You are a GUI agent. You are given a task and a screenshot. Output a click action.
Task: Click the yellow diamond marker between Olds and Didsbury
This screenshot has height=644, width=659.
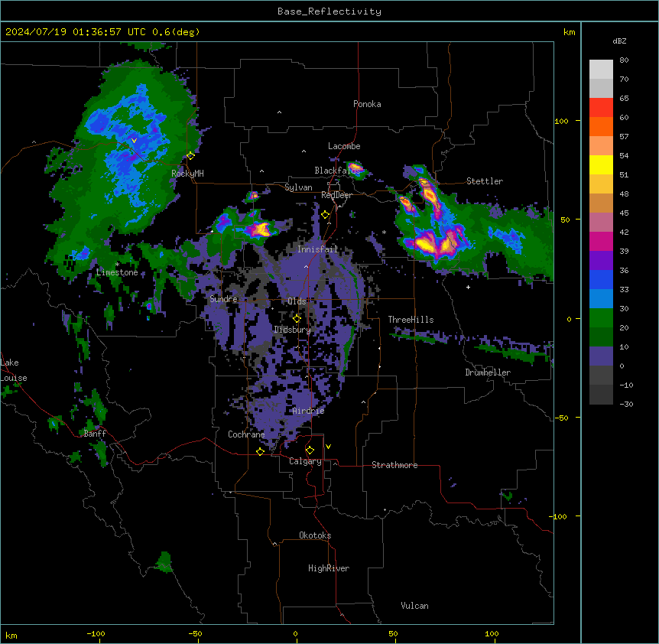pyautogui.click(x=297, y=318)
